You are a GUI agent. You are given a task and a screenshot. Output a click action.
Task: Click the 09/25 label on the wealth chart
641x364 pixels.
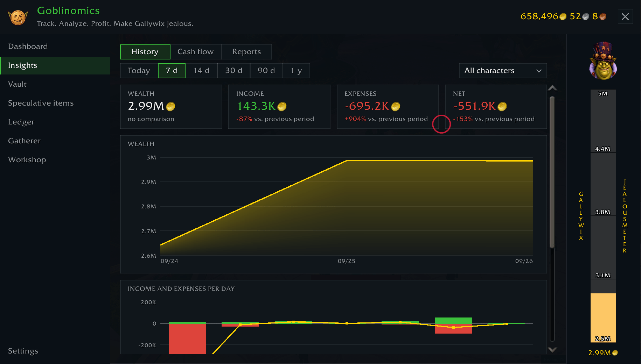(347, 261)
